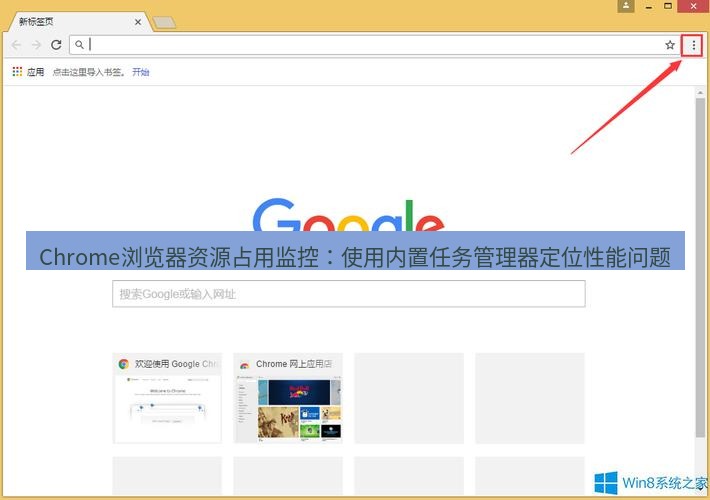
Task: Click the Google search box on the page
Action: click(349, 294)
